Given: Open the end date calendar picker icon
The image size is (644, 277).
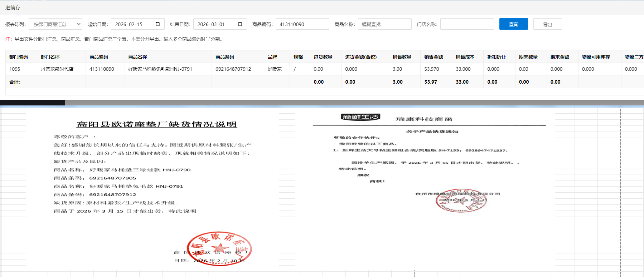Looking at the screenshot, I should pos(240,24).
